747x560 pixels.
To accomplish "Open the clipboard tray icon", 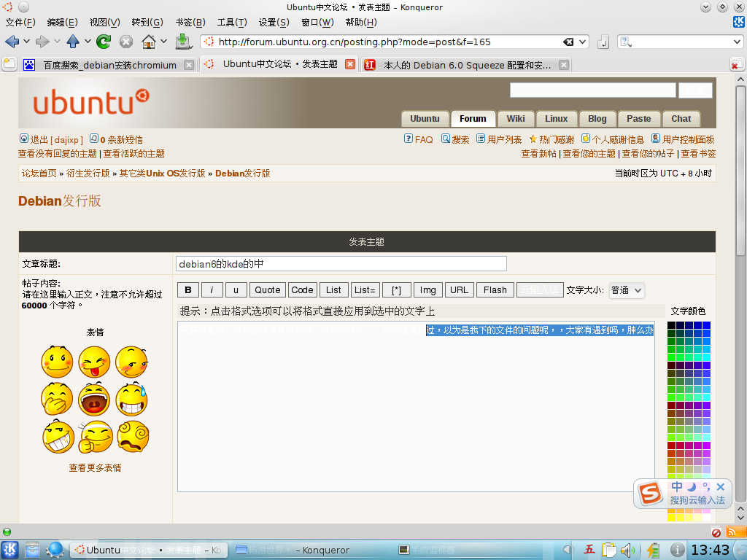I will 609,551.
